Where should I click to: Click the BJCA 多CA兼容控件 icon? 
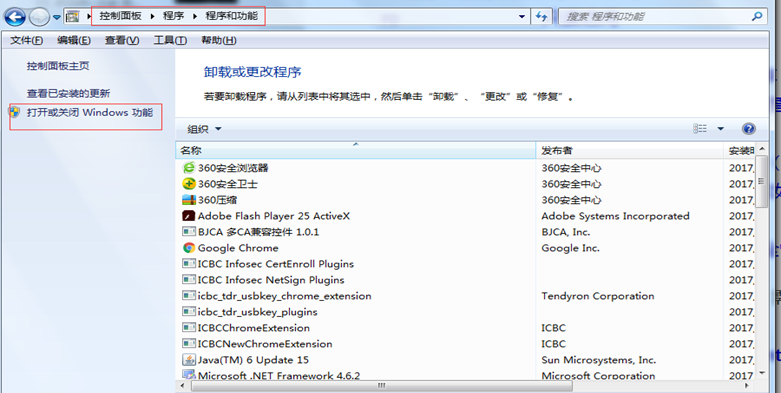189,232
